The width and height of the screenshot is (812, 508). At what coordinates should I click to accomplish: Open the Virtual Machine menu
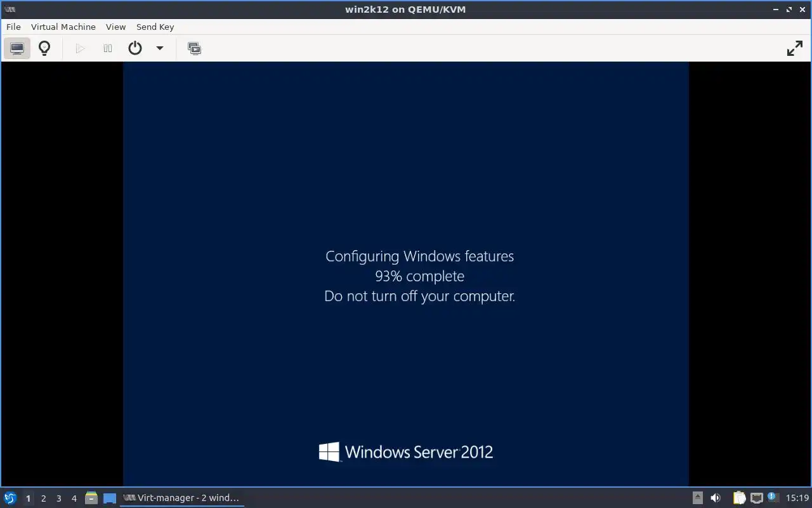click(63, 27)
